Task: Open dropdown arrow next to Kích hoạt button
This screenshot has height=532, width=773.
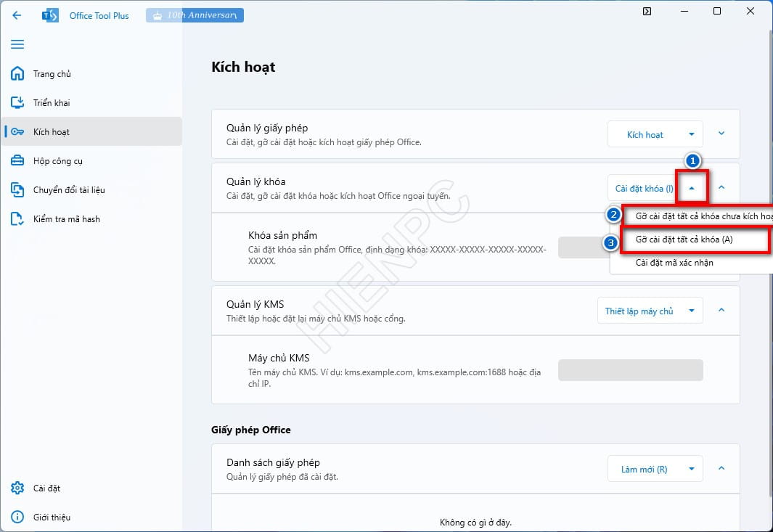Action: click(692, 134)
